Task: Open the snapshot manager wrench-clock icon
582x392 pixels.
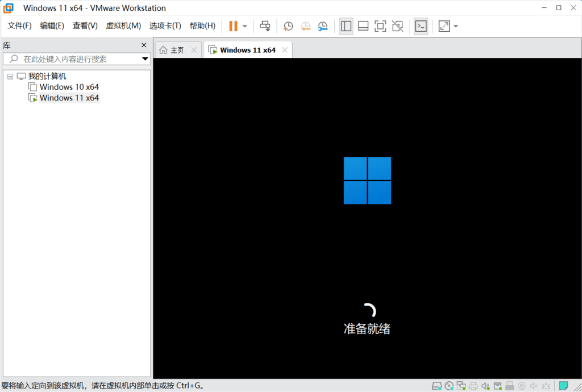Action: tap(323, 26)
